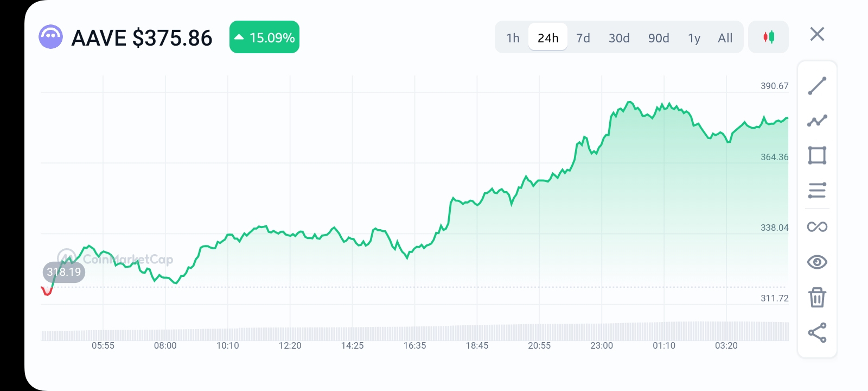Click the 18:45 time axis label
The height and width of the screenshot is (391, 868).
click(x=477, y=345)
